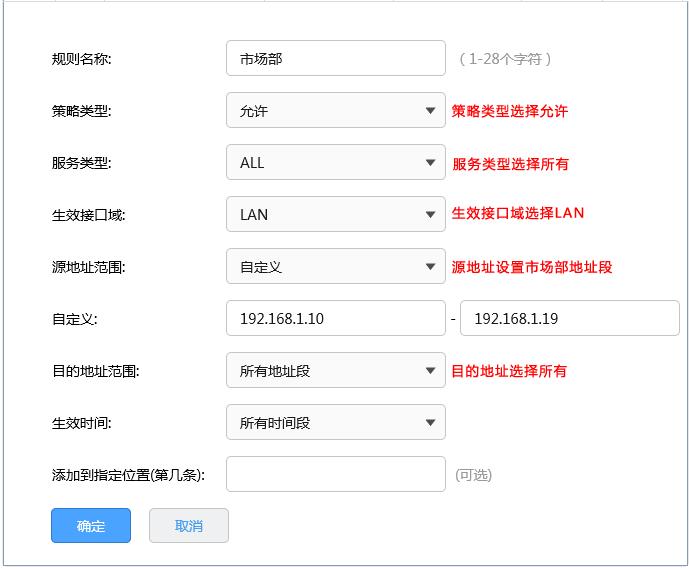The width and height of the screenshot is (689, 569).
Task: Click the 策略类型 field label
Action: point(82,111)
